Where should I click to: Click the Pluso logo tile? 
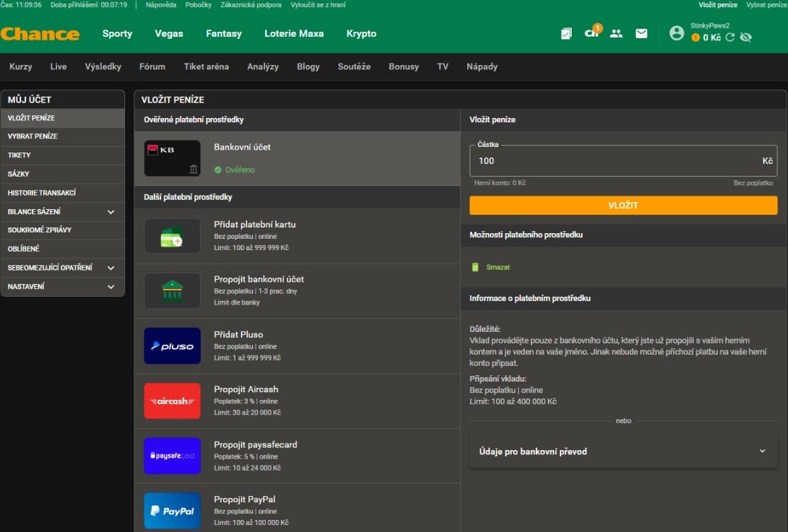[x=172, y=345]
